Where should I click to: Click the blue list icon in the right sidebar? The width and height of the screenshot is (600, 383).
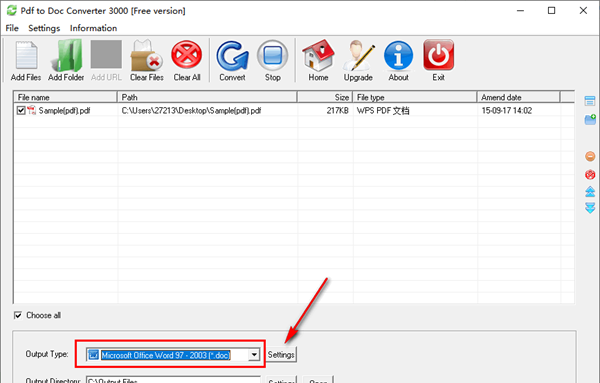click(x=590, y=101)
